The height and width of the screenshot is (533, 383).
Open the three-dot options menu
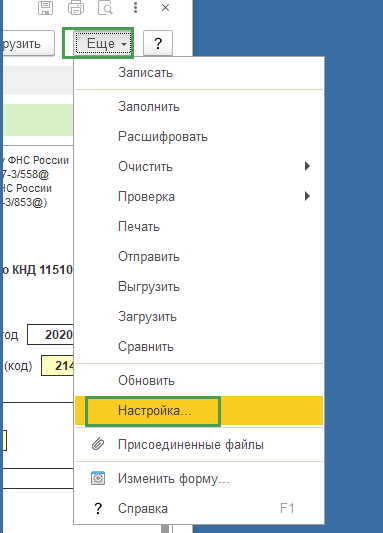click(x=135, y=7)
